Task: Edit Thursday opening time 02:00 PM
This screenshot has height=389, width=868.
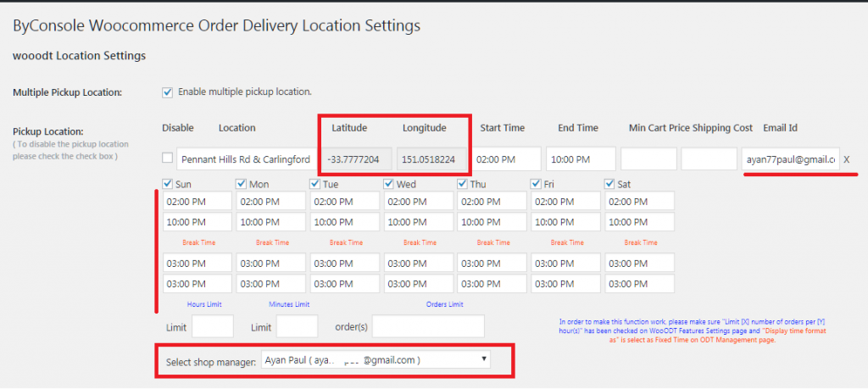Action: [492, 202]
